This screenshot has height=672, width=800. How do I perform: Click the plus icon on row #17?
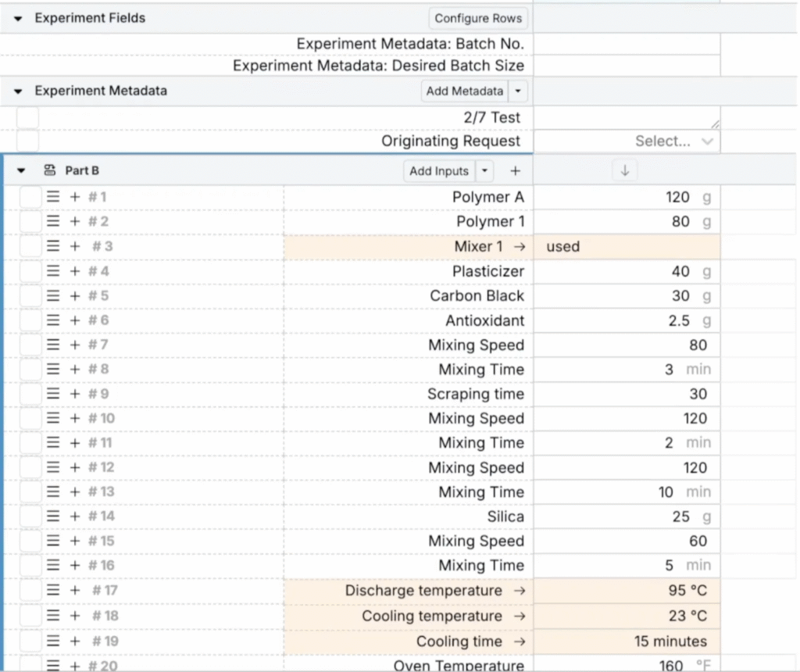75,591
